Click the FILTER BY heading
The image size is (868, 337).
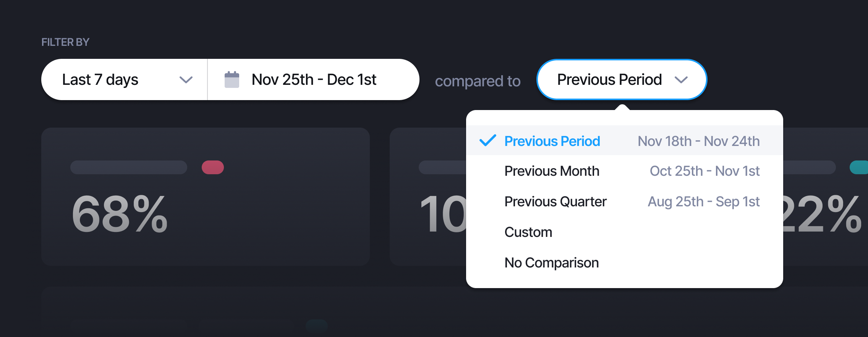pyautogui.click(x=65, y=42)
